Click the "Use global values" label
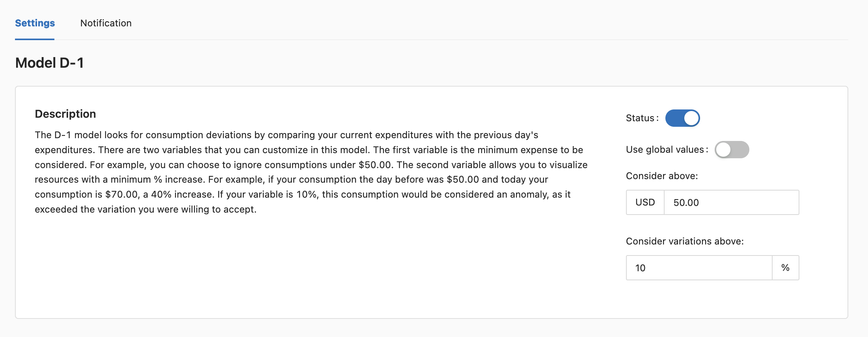The height and width of the screenshot is (337, 868). [x=665, y=150]
